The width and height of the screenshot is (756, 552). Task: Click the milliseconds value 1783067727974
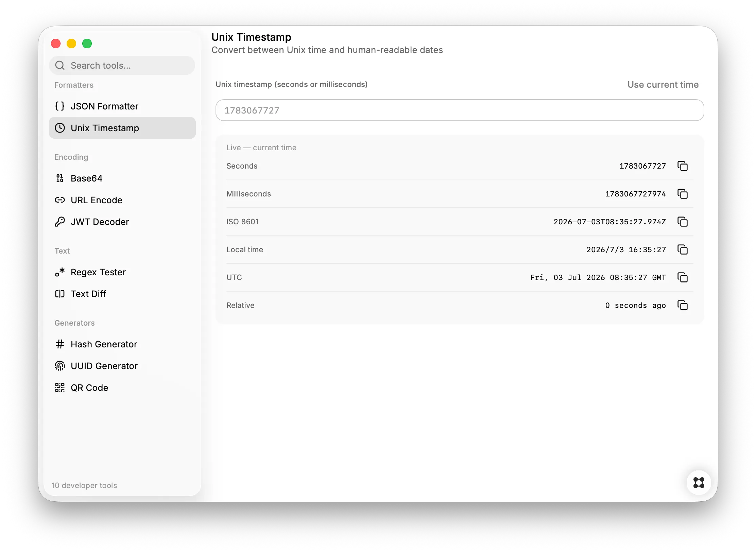[x=635, y=194]
